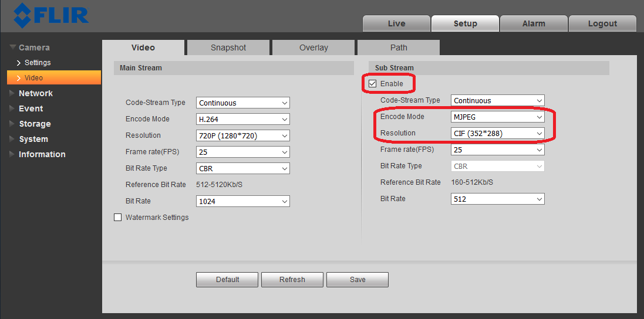This screenshot has height=319, width=644.
Task: Open Sub Stream Resolution dropdown
Action: coord(497,133)
